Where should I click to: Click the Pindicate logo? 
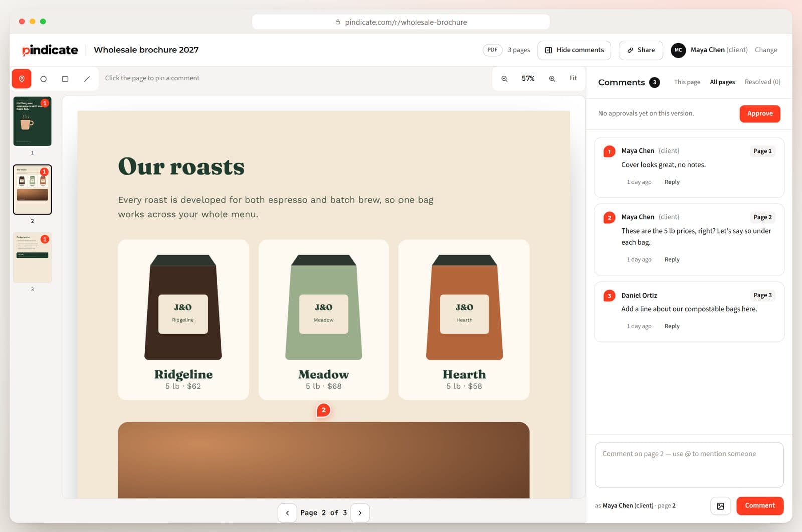[x=50, y=50]
